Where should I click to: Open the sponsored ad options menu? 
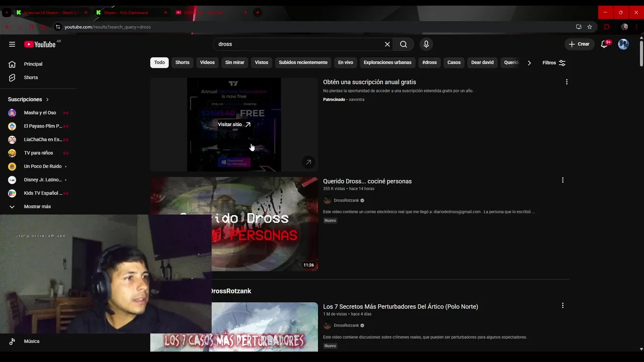pyautogui.click(x=567, y=82)
